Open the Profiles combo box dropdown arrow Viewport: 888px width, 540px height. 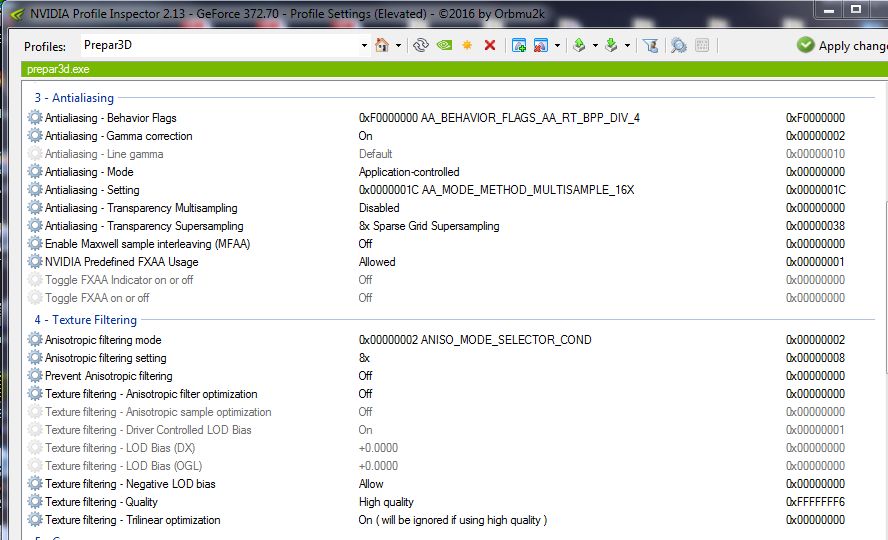[x=364, y=45]
